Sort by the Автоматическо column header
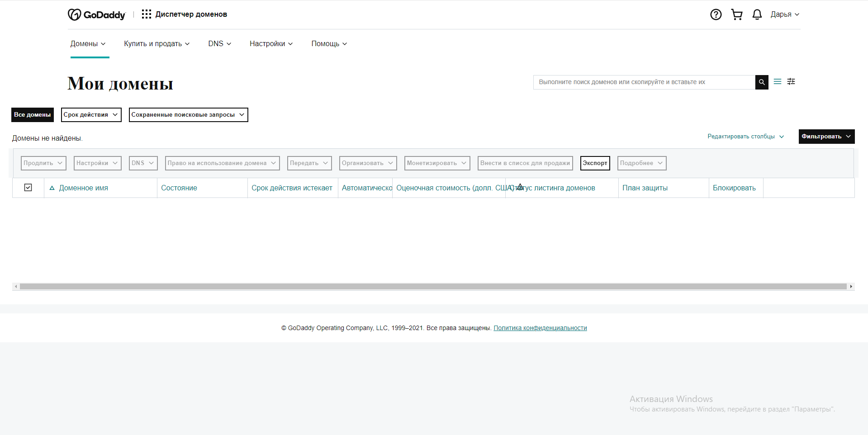This screenshot has width=868, height=435. pos(367,188)
